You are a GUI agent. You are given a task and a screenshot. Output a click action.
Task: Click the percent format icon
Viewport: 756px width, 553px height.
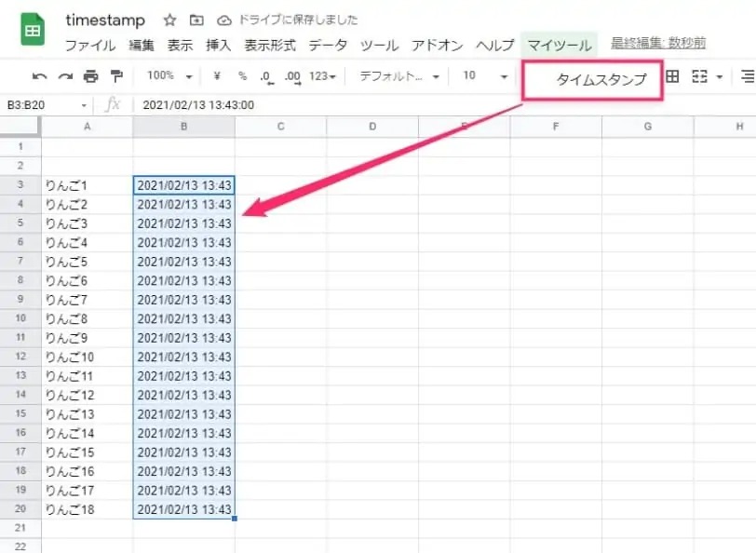click(x=242, y=76)
